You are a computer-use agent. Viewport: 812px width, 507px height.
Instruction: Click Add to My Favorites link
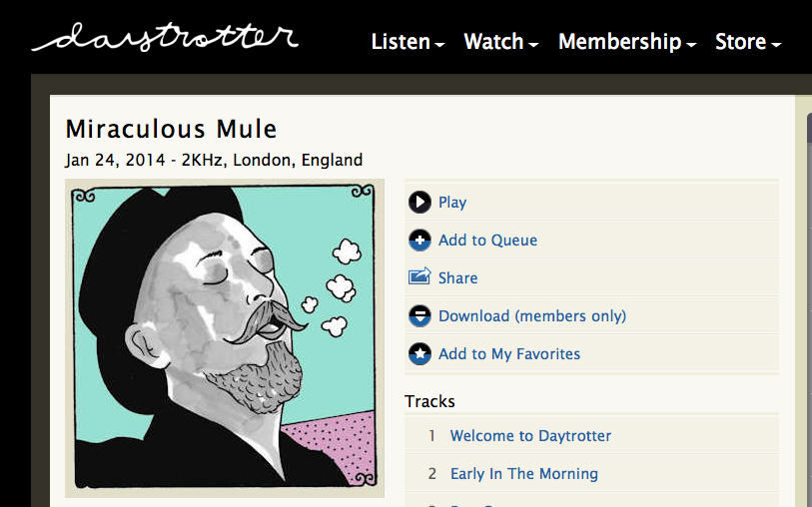click(509, 354)
